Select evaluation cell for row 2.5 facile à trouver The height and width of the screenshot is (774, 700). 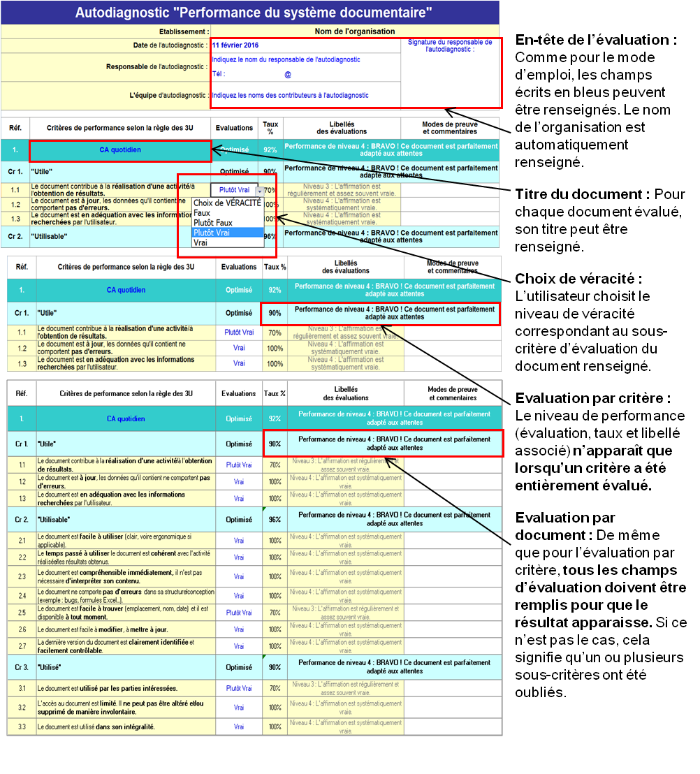pos(239,613)
